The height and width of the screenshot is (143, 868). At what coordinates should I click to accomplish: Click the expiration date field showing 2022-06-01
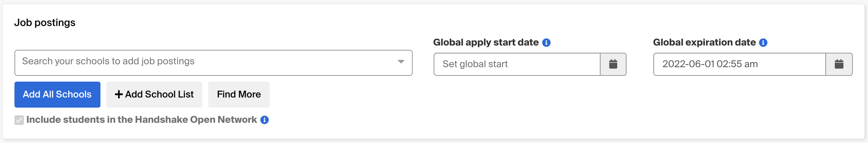click(740, 64)
